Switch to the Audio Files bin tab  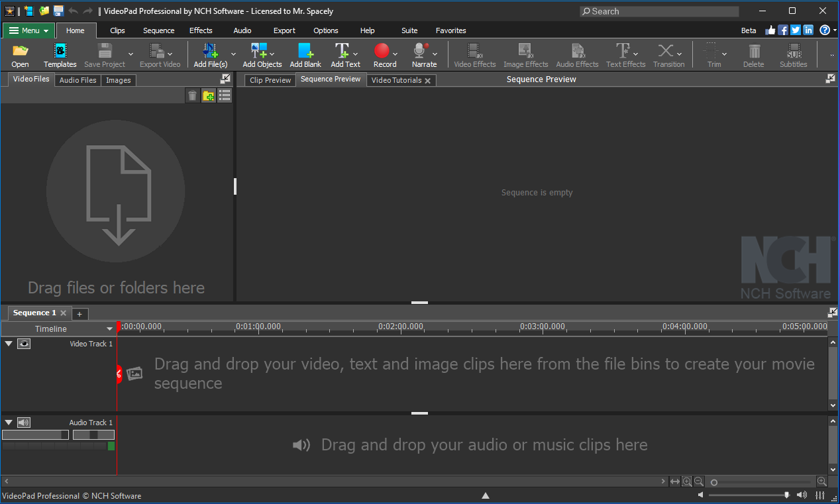pyautogui.click(x=78, y=80)
